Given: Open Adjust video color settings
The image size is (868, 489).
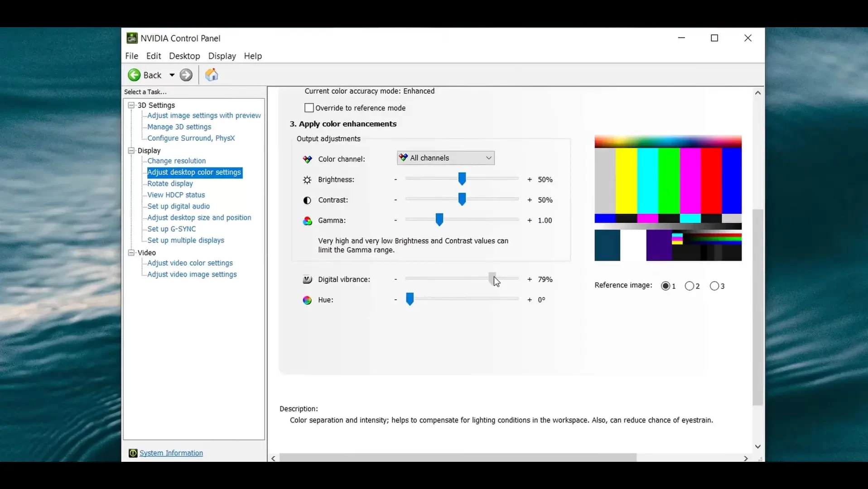Looking at the screenshot, I should coord(190,263).
